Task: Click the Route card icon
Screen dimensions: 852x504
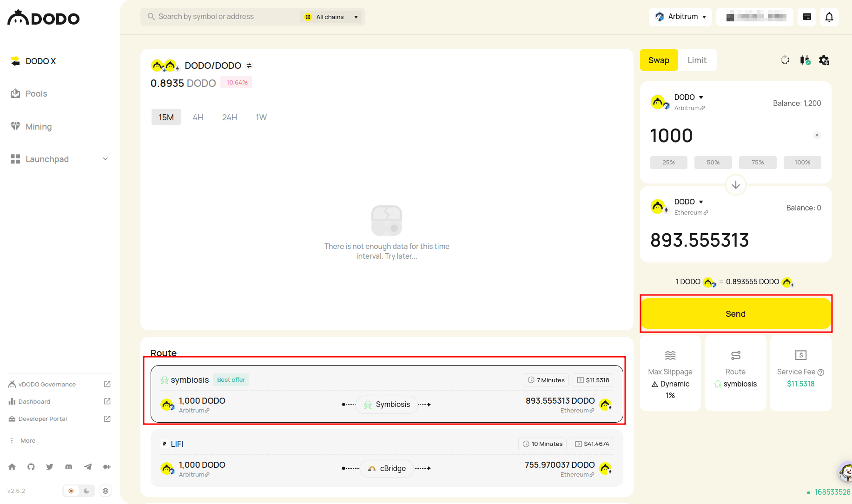Action: pyautogui.click(x=736, y=355)
